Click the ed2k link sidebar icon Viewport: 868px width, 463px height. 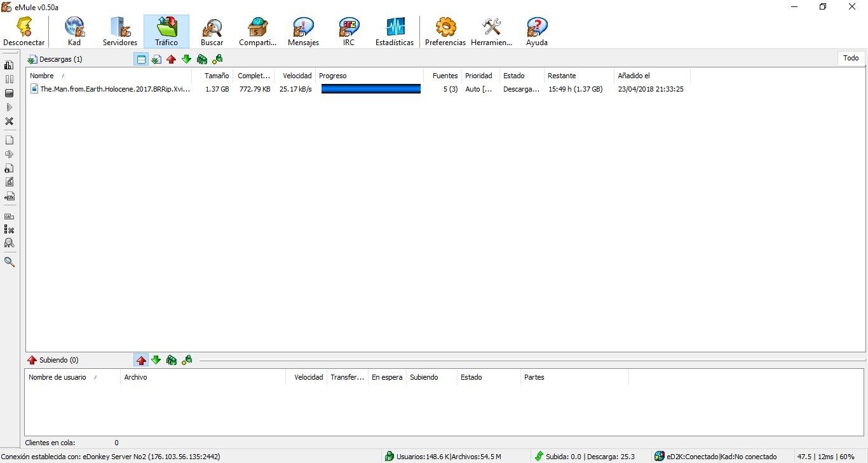[x=9, y=197]
